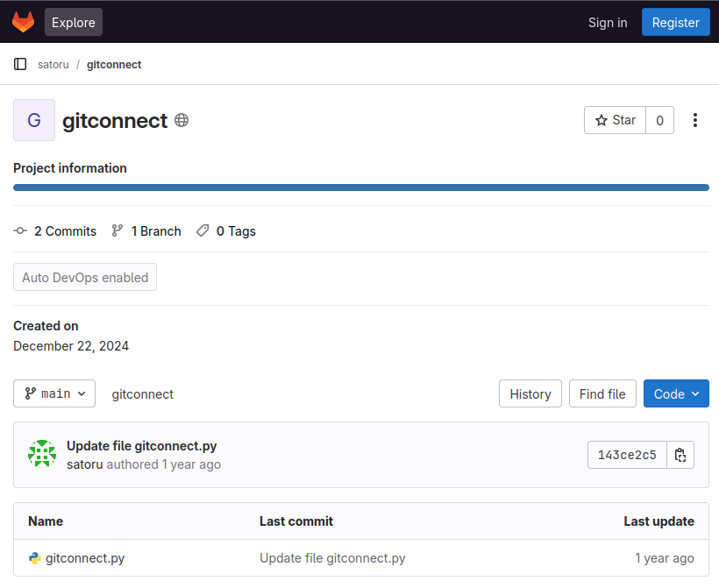
Task: Click the GitLab fox logo
Action: point(23,22)
